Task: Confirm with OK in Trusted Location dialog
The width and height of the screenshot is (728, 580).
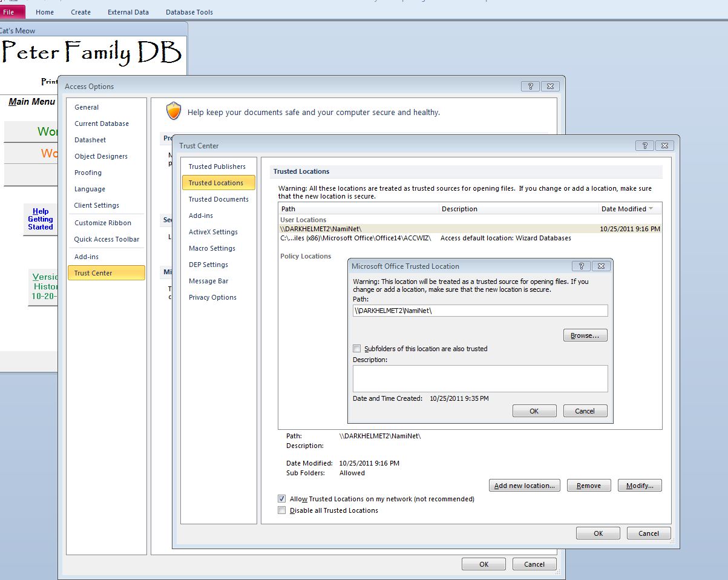Action: [x=534, y=411]
